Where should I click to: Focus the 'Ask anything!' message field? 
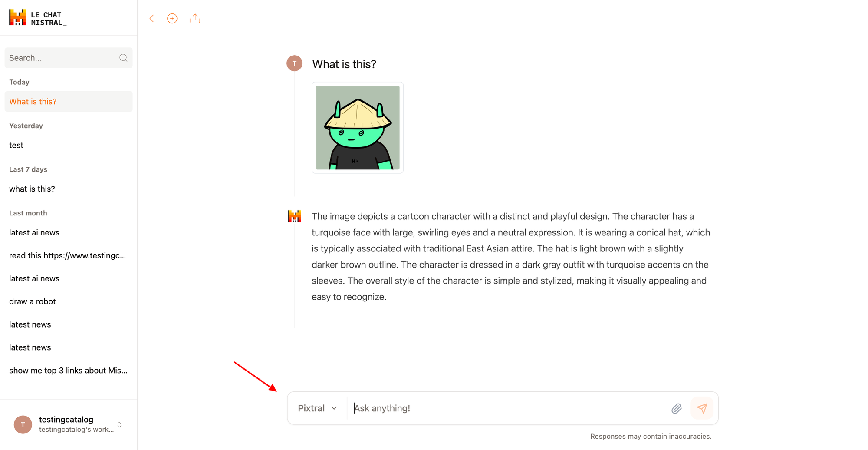[508, 408]
